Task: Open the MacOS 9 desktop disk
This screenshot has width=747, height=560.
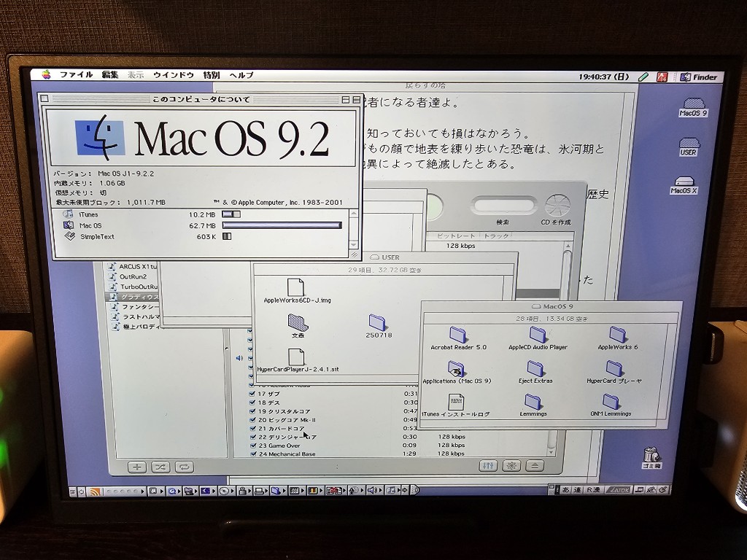Action: (x=693, y=108)
